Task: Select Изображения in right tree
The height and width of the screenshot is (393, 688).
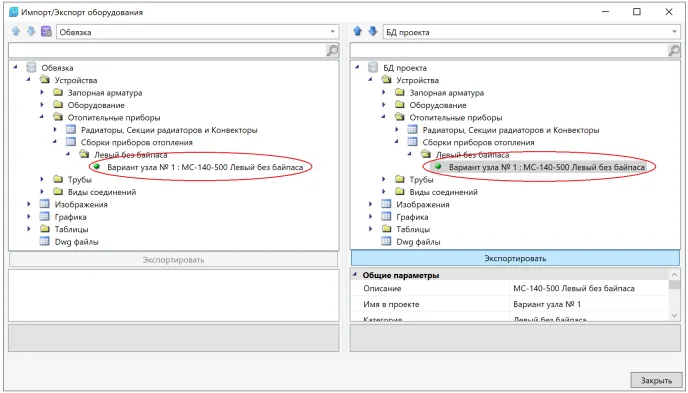Action: pyautogui.click(x=423, y=204)
